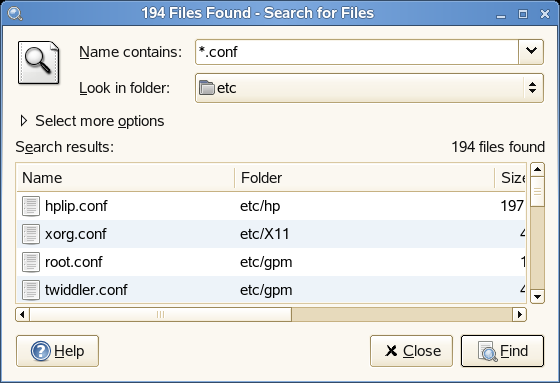560x383 pixels.
Task: Open the Help button
Action: (x=57, y=351)
